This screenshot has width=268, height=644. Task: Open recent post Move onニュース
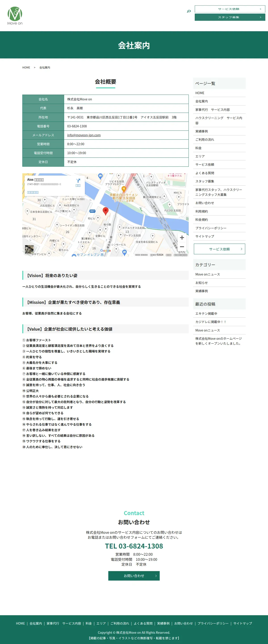pyautogui.click(x=220, y=330)
